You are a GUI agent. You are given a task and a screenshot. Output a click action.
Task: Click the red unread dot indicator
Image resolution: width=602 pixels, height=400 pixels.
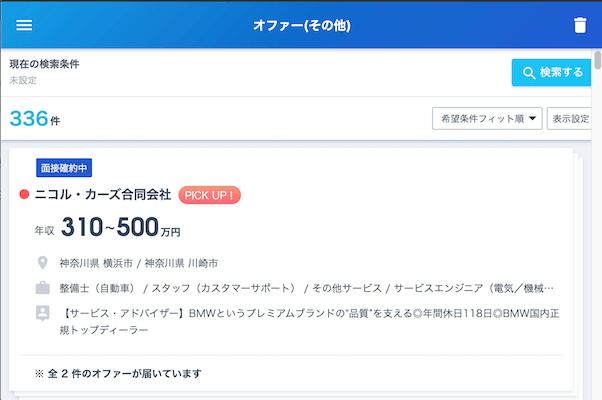click(25, 195)
